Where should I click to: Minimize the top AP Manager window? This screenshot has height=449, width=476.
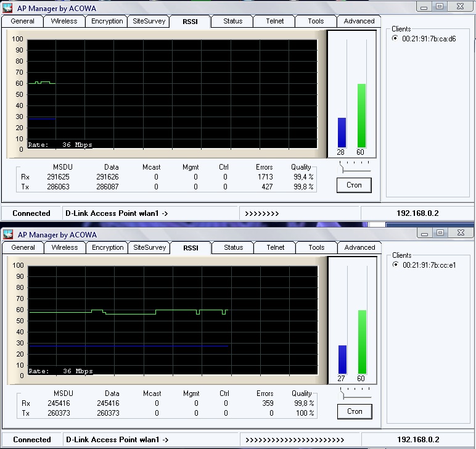(x=424, y=6)
